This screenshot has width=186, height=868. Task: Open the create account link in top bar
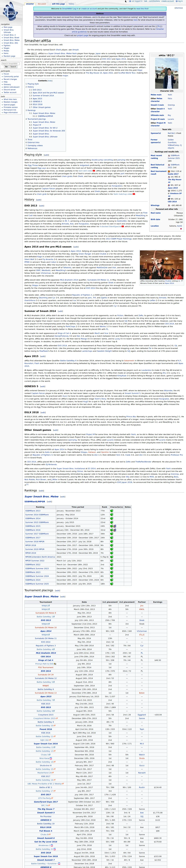(x=168, y=1)
